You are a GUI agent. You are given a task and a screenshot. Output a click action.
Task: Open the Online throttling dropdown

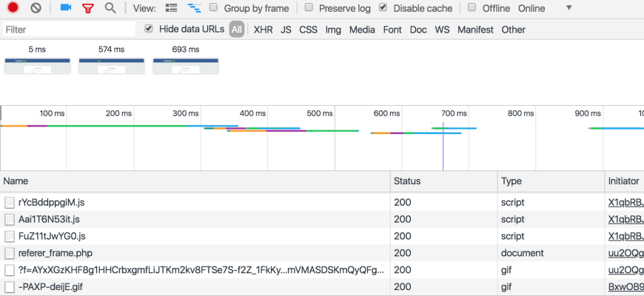tap(568, 8)
